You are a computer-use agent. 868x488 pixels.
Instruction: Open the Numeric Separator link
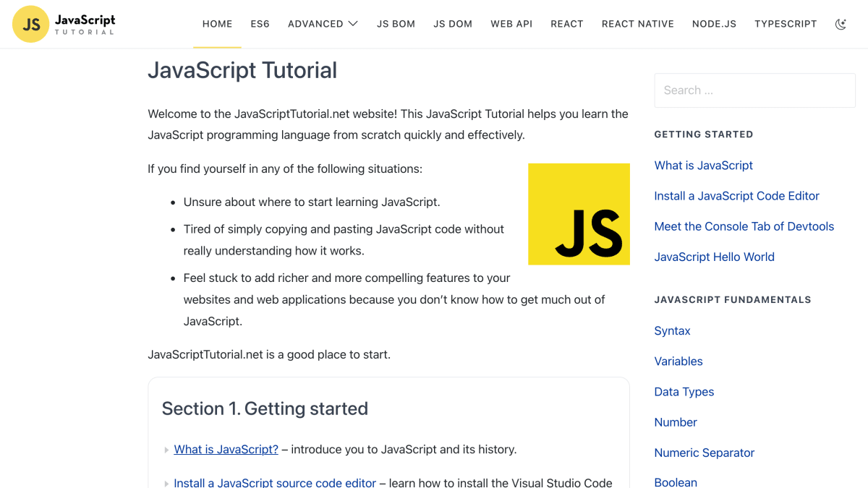coord(705,453)
